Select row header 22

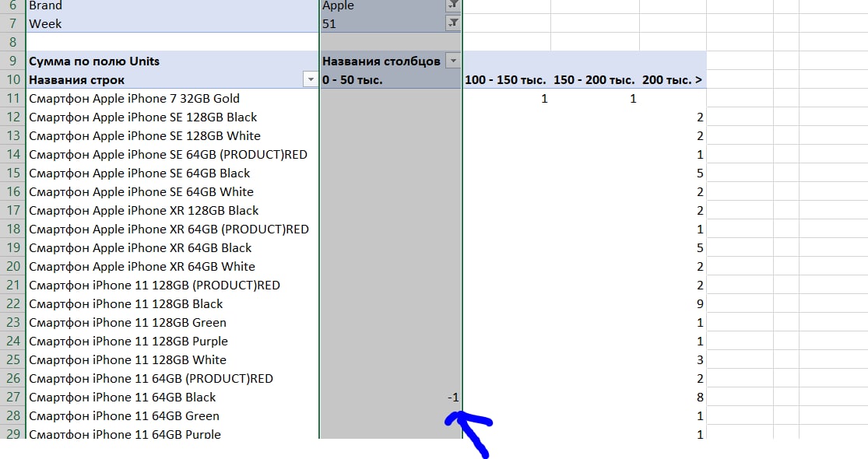[x=12, y=303]
